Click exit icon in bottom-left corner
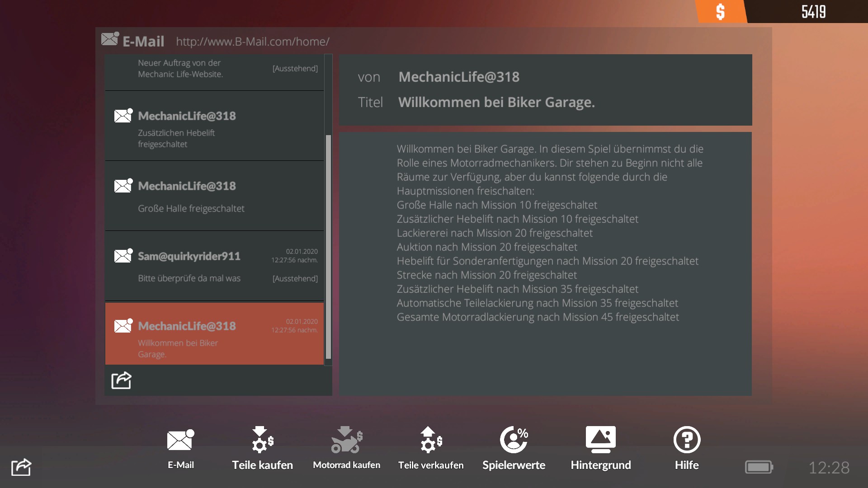The width and height of the screenshot is (868, 488). click(x=21, y=467)
